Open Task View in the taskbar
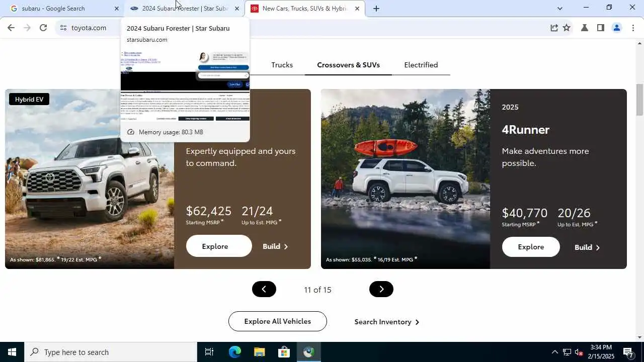The height and width of the screenshot is (362, 644). (209, 352)
